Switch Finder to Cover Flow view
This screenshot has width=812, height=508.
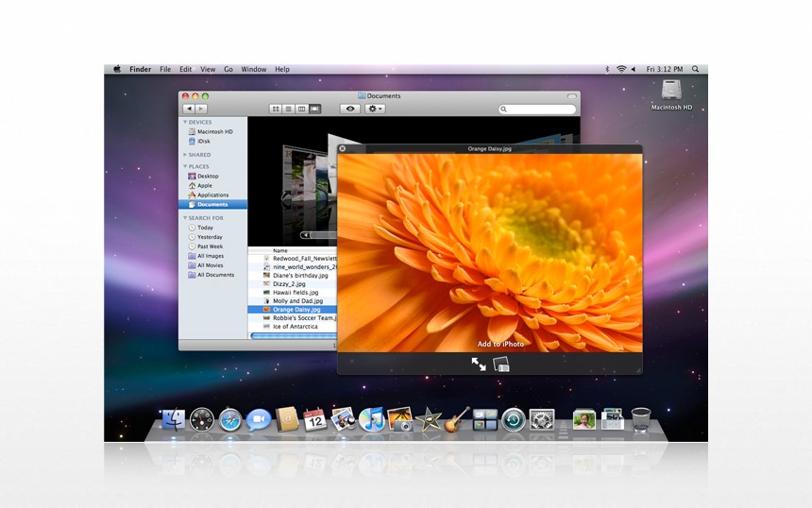point(314,109)
